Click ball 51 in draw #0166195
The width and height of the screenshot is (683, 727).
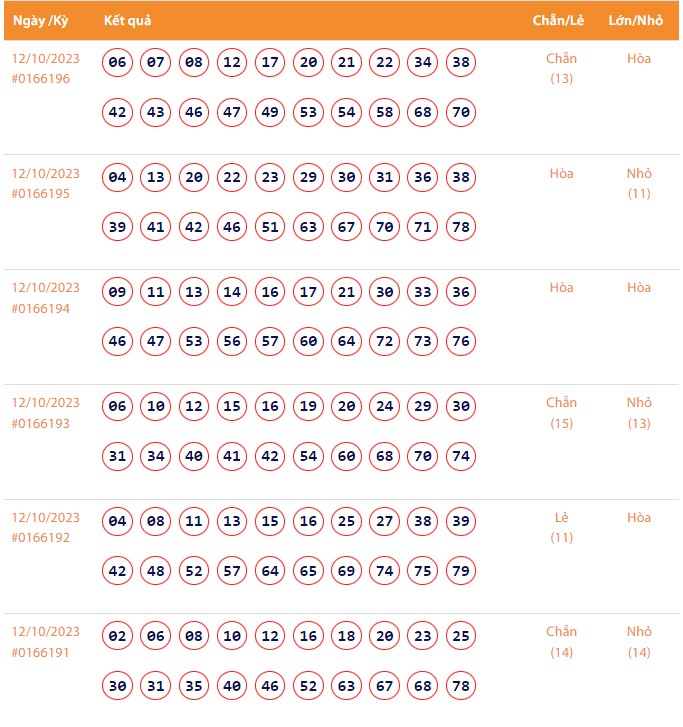[x=270, y=227]
